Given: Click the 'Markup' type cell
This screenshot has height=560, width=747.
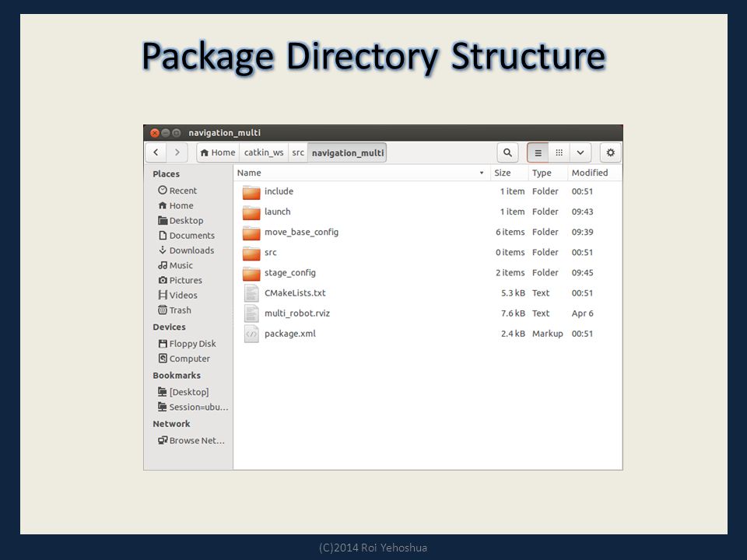Looking at the screenshot, I should pos(547,334).
